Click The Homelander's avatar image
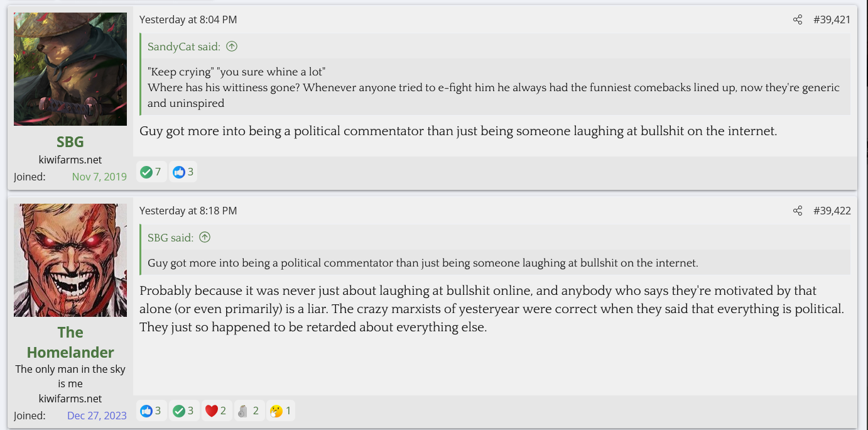 coord(70,260)
